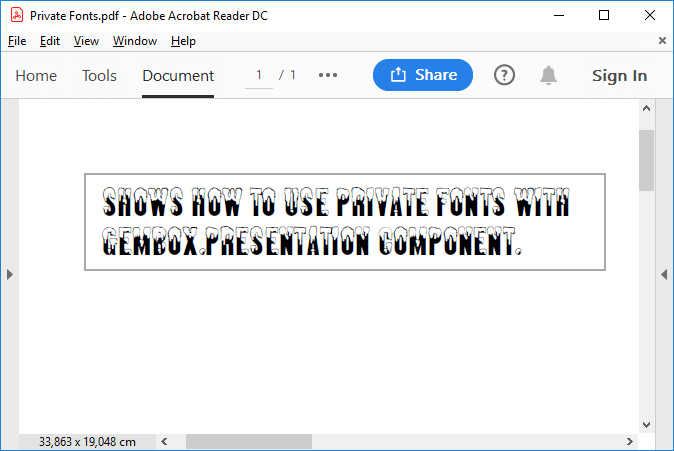The image size is (674, 451).
Task: Click the vertical scrollbar thumb
Action: tap(646, 160)
